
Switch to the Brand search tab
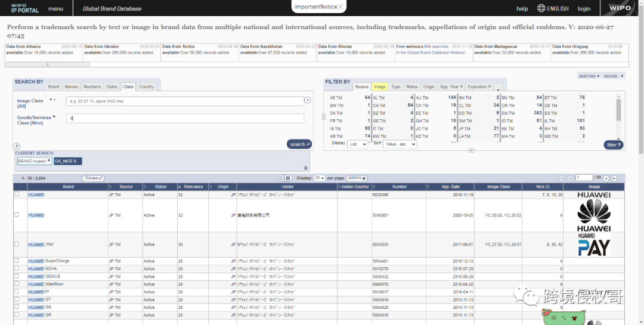pos(54,86)
